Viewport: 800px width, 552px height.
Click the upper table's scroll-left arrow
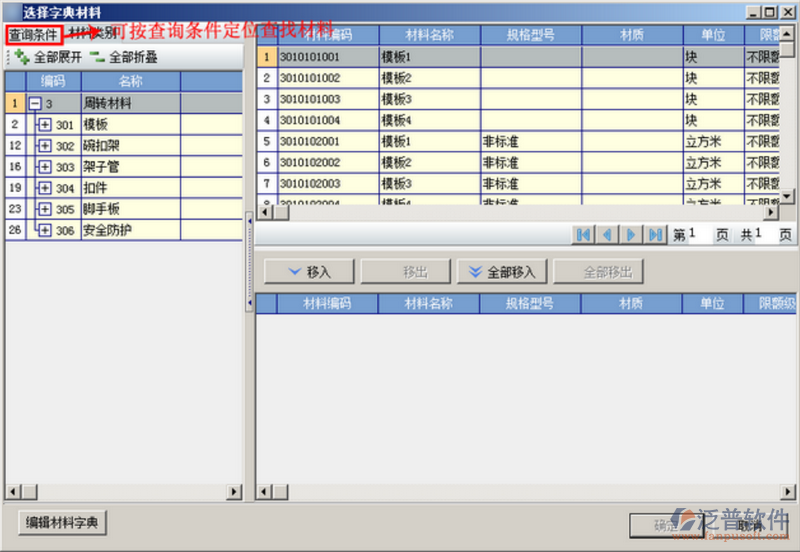(x=264, y=212)
